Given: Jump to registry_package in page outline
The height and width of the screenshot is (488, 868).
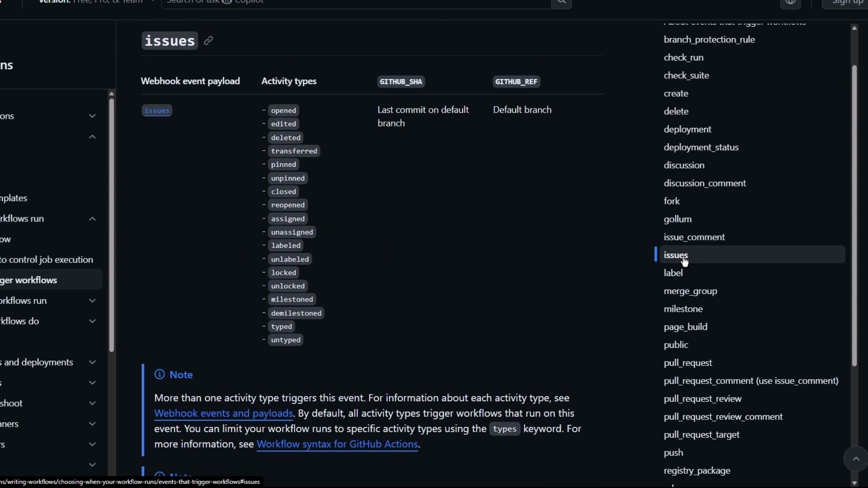Looking at the screenshot, I should click(697, 471).
